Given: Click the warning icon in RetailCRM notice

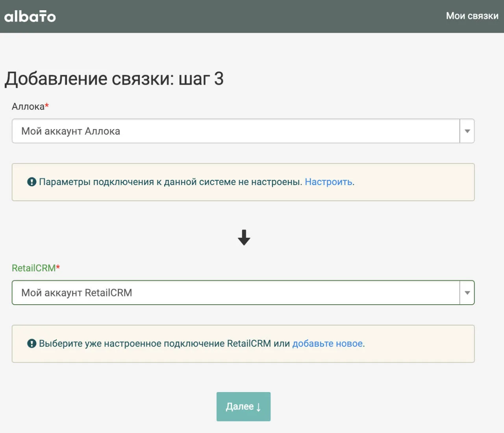Looking at the screenshot, I should [x=32, y=344].
